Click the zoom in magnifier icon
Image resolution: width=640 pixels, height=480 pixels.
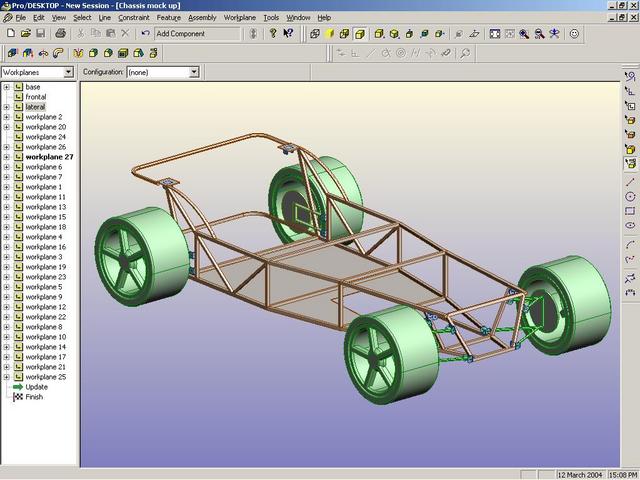[x=524, y=34]
